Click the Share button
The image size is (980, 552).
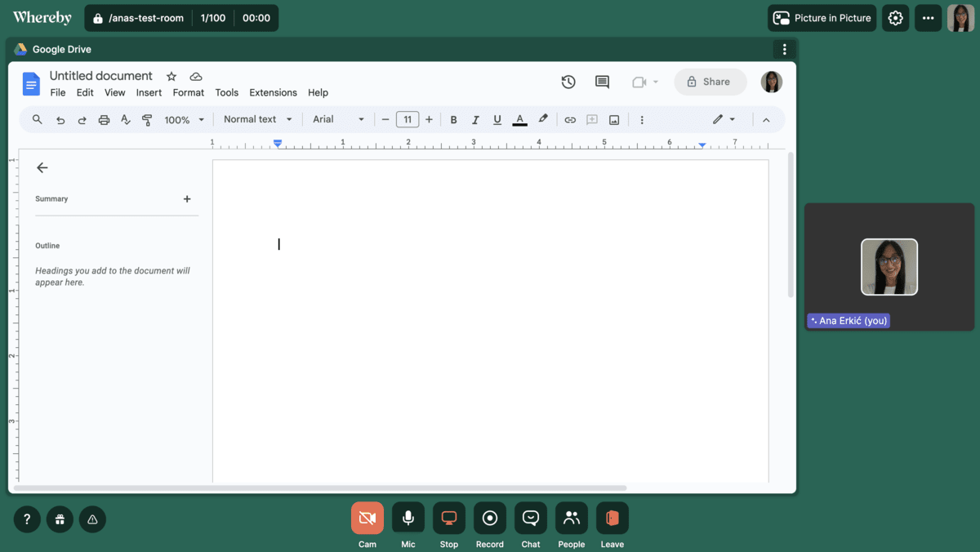click(x=710, y=82)
